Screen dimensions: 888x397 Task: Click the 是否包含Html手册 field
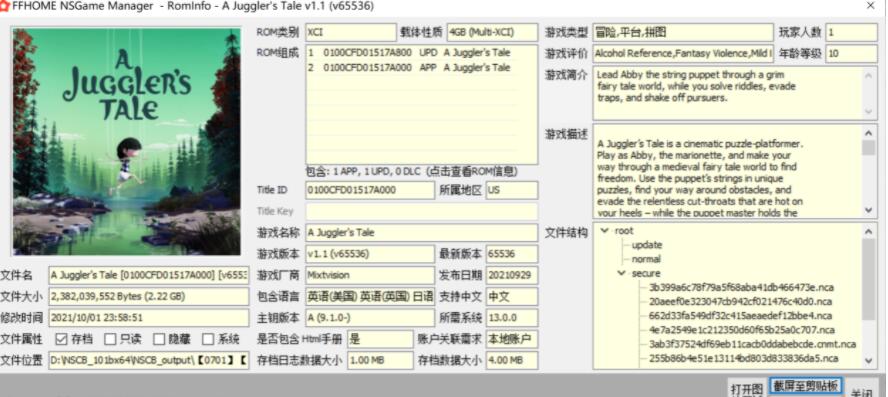tap(381, 339)
